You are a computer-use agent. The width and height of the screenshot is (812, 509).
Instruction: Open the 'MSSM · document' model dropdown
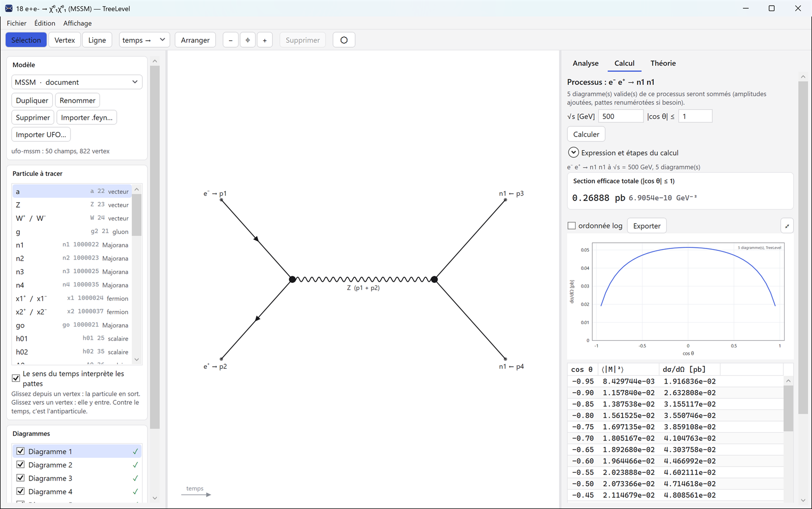(77, 82)
